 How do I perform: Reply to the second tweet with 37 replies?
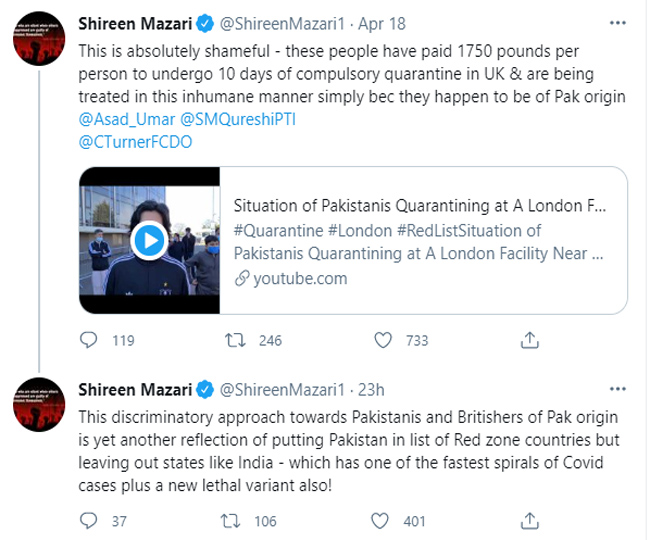click(89, 521)
